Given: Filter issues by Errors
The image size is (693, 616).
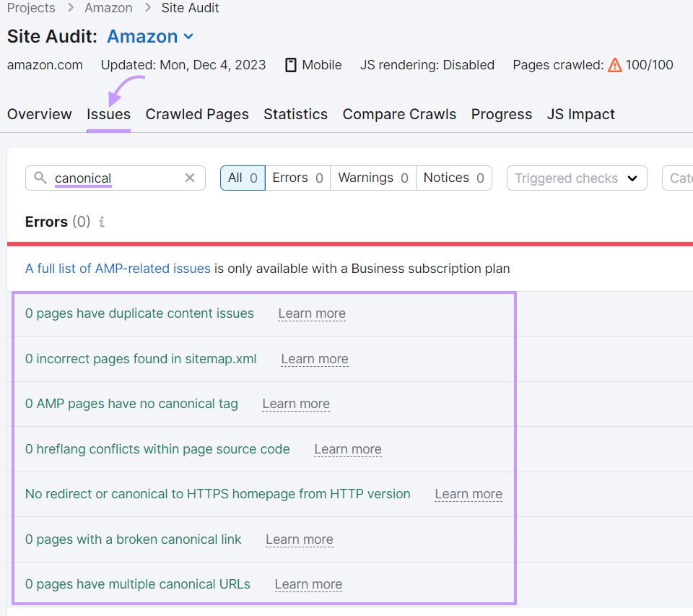Looking at the screenshot, I should [x=297, y=178].
